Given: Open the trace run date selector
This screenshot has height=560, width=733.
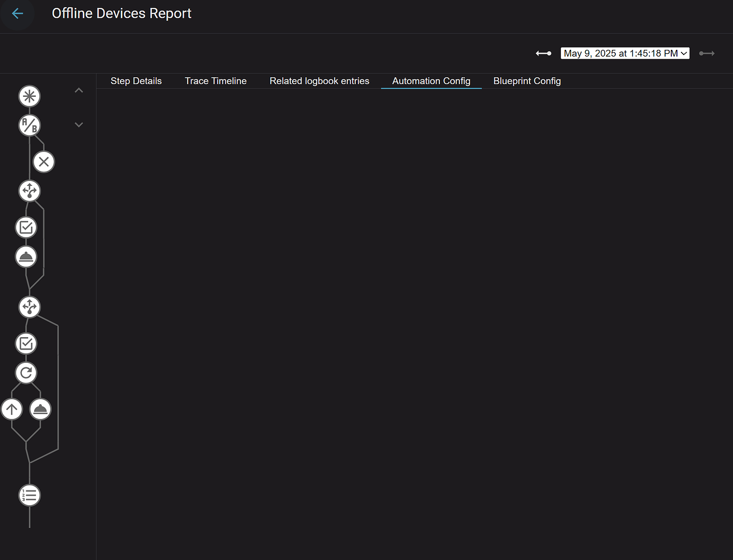Looking at the screenshot, I should [x=624, y=53].
